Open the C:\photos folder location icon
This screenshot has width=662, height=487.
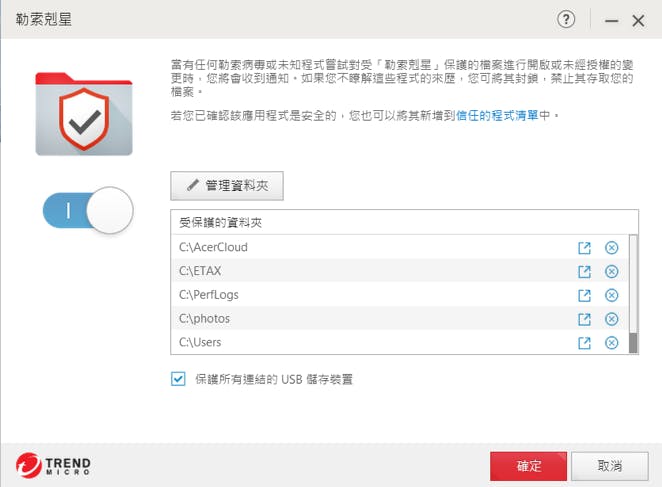[x=585, y=319]
